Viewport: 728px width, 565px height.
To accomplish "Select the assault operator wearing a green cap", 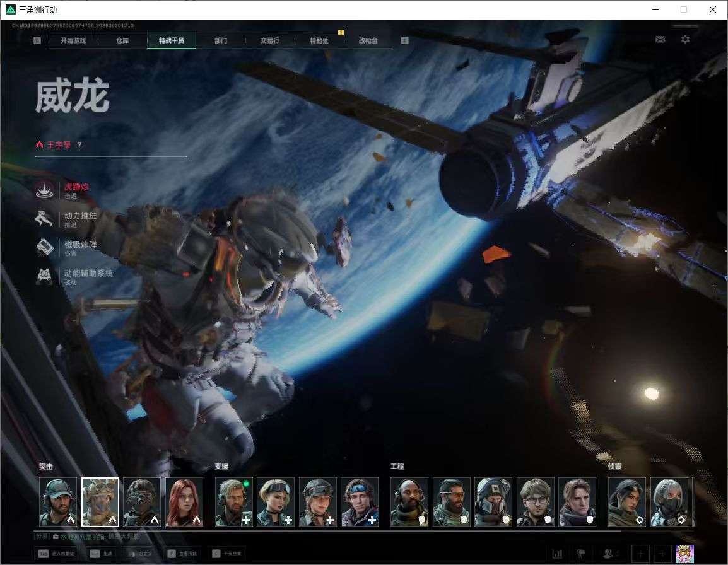I will 58,502.
